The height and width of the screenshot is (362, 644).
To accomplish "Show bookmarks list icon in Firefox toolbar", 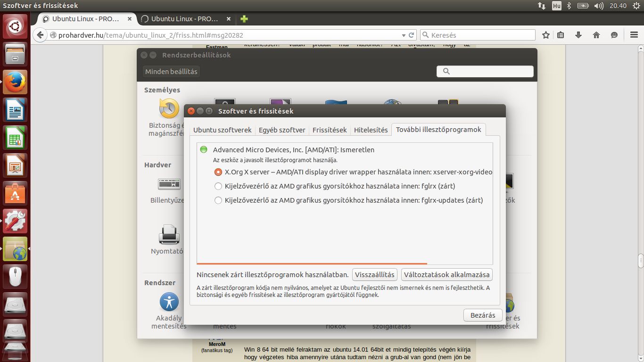I will tap(561, 35).
